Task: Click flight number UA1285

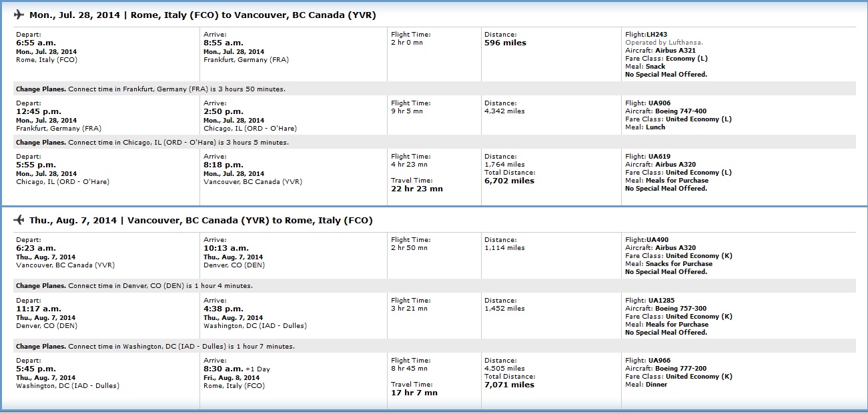Action: pos(660,300)
